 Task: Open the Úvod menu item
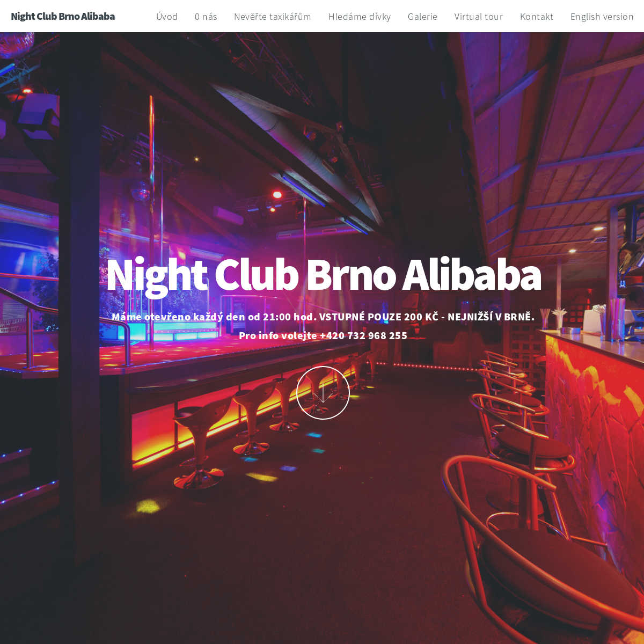167,17
